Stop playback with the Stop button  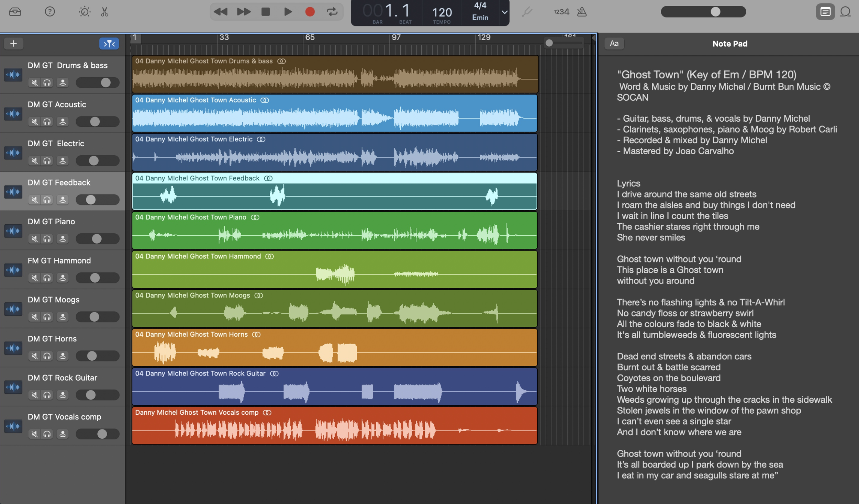[266, 12]
